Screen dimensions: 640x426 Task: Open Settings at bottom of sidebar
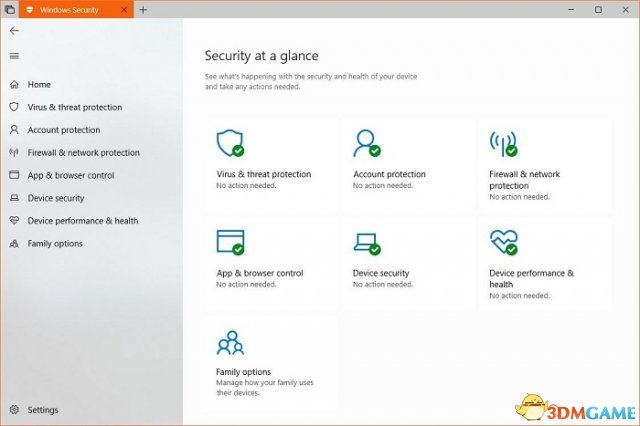pyautogui.click(x=43, y=410)
